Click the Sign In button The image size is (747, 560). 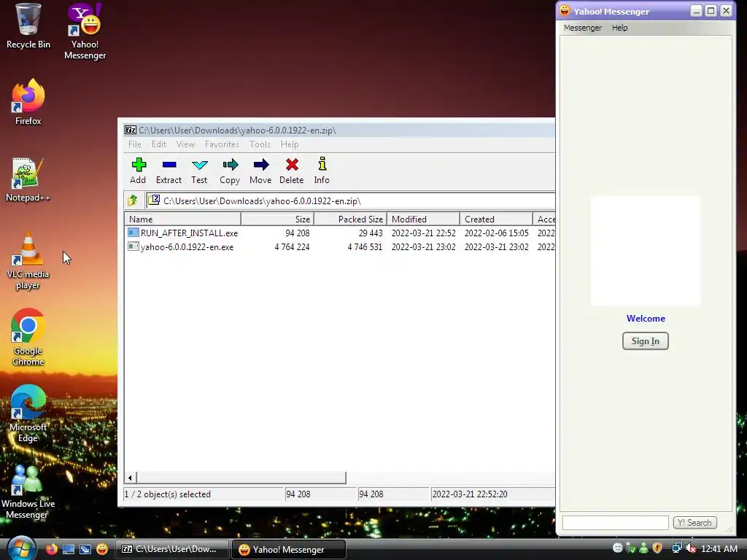tap(646, 341)
